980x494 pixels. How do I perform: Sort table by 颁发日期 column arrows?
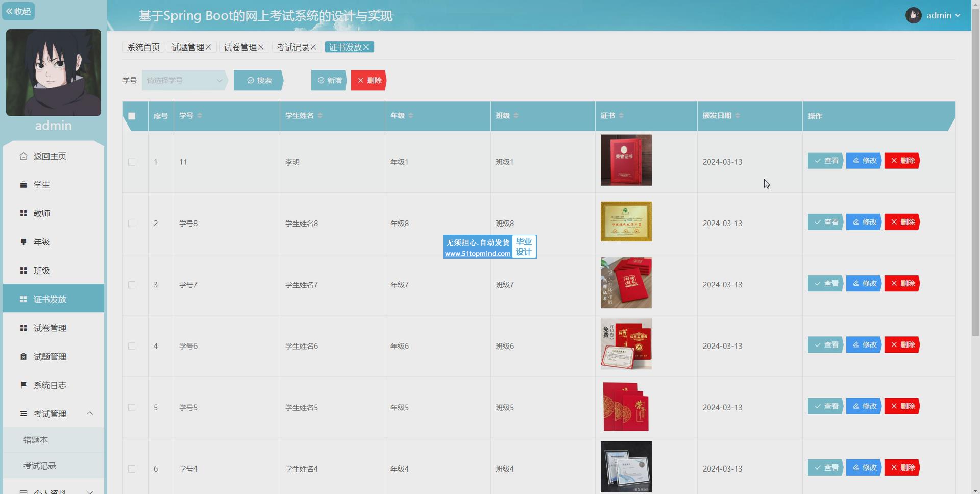click(738, 116)
